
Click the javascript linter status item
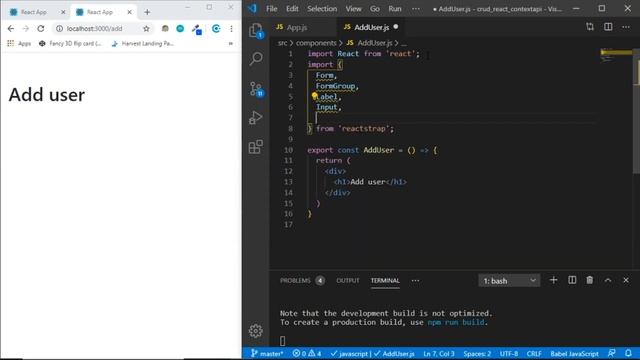point(349,353)
